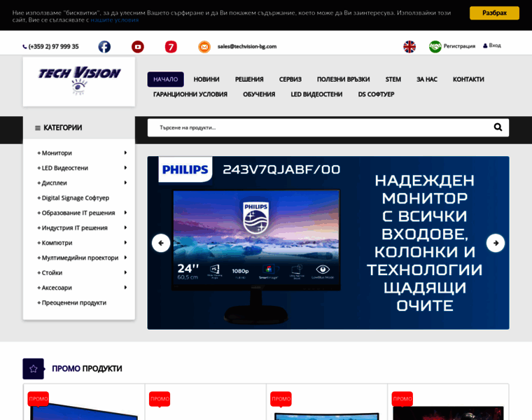This screenshot has height=420, width=532.
Task: Expand the Дисплеи category arrow
Action: click(x=125, y=183)
